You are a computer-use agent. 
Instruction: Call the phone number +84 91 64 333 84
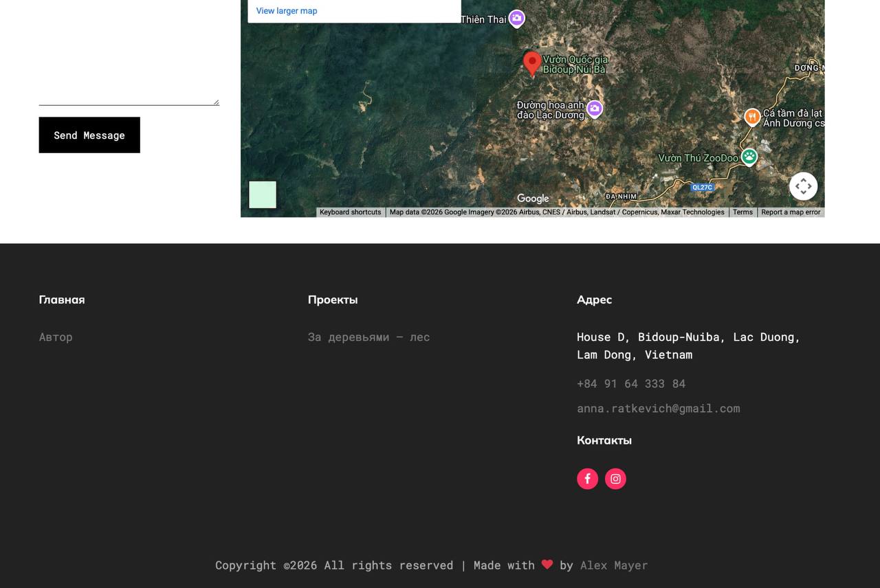click(631, 383)
